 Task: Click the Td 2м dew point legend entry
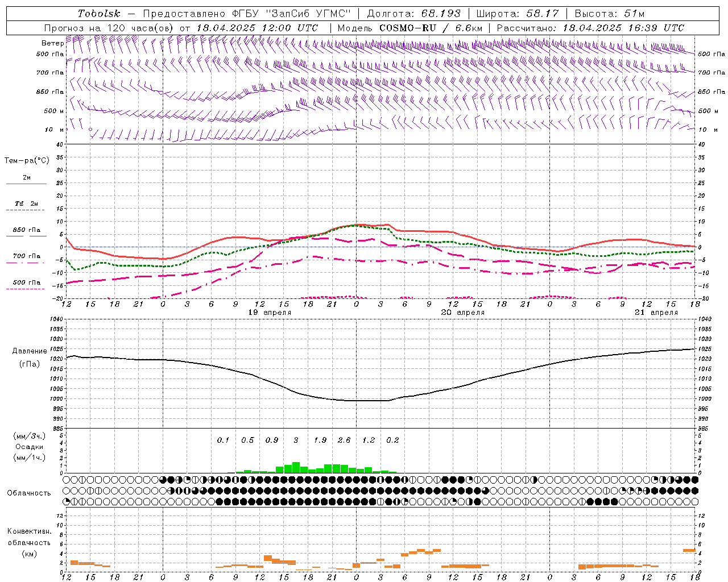coord(26,203)
